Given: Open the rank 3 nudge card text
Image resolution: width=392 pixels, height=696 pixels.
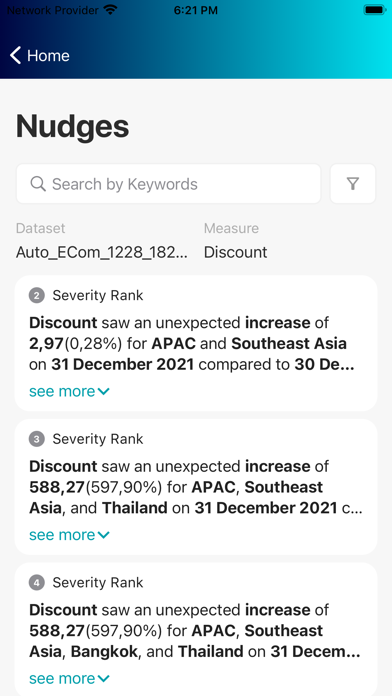Looking at the screenshot, I should [x=196, y=487].
